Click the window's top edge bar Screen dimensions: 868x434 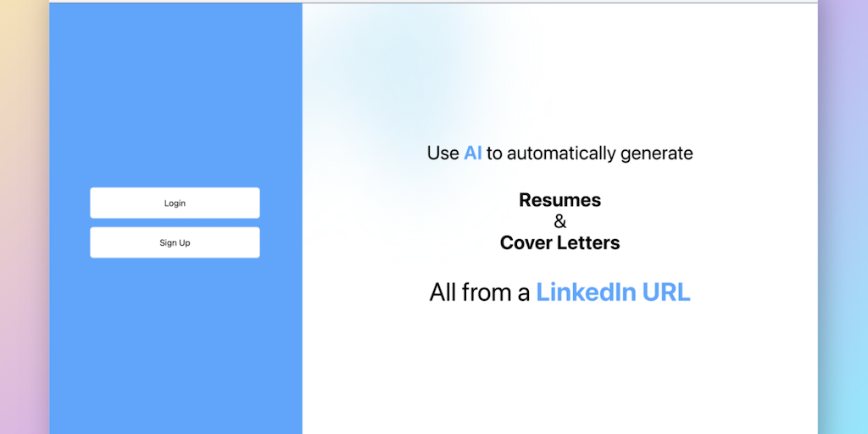click(x=432, y=2)
